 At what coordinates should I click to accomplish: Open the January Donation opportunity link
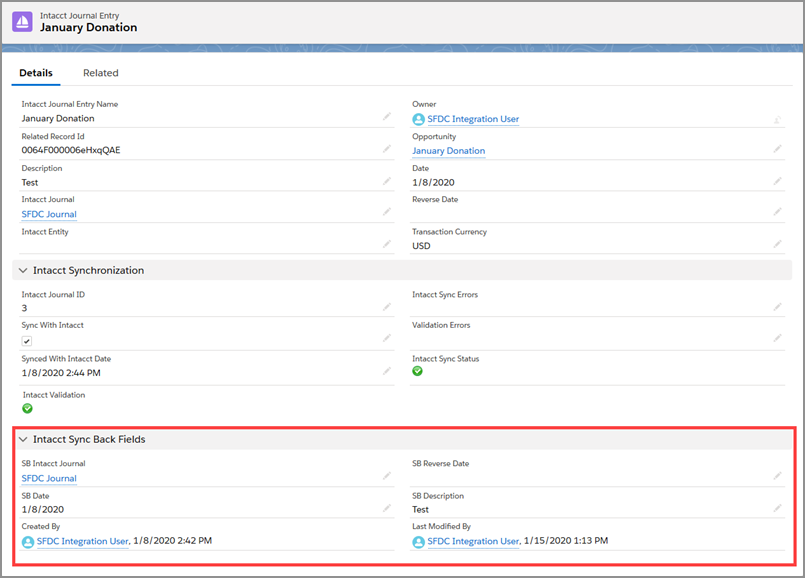point(448,151)
